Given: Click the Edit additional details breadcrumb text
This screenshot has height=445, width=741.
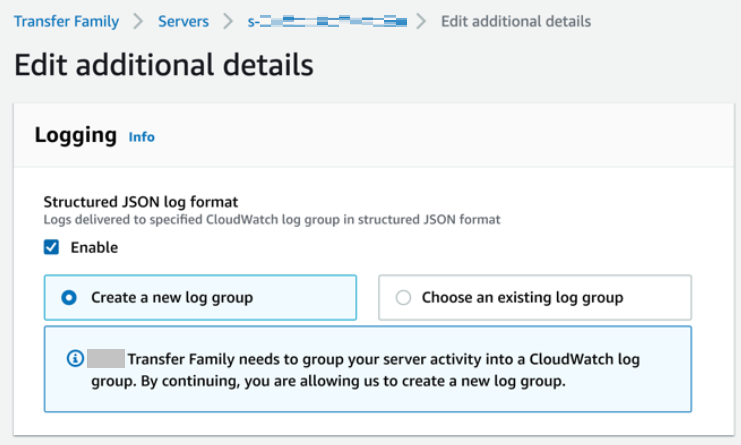Looking at the screenshot, I should coord(515,21).
